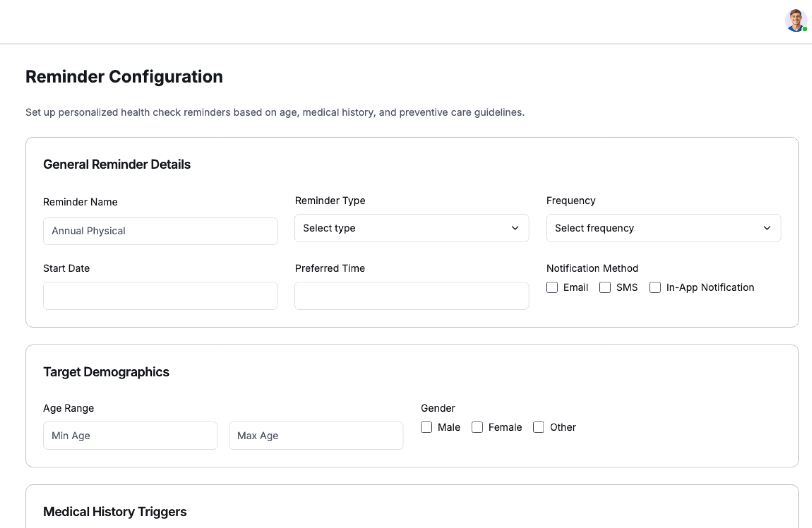812x528 pixels.
Task: Click the Reminder Configuration page title
Action: coord(124,77)
